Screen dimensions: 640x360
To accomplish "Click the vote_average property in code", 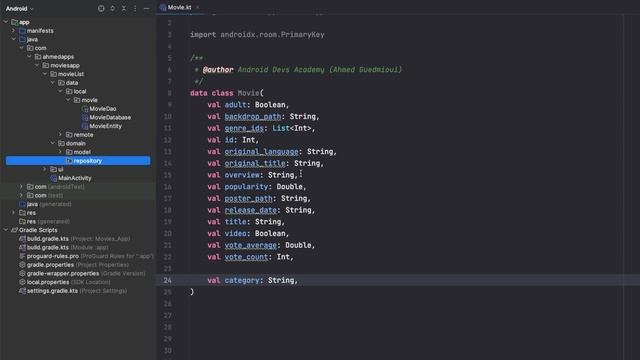I will pos(251,245).
